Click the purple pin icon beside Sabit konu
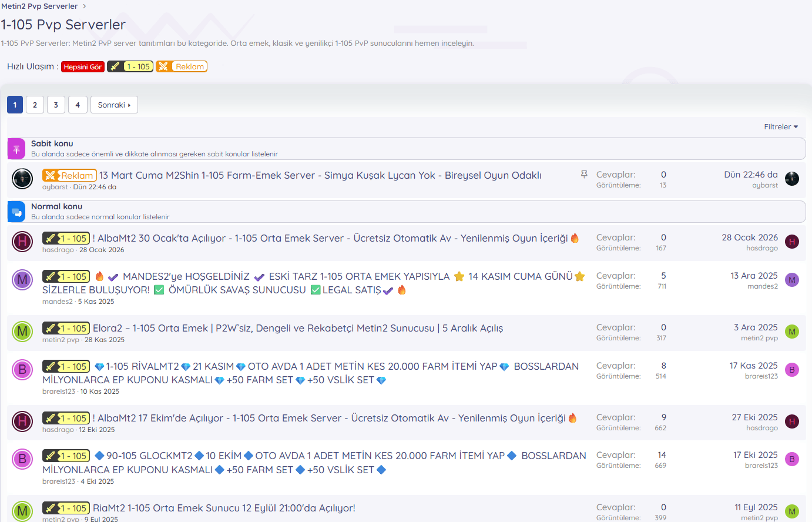 tap(16, 149)
